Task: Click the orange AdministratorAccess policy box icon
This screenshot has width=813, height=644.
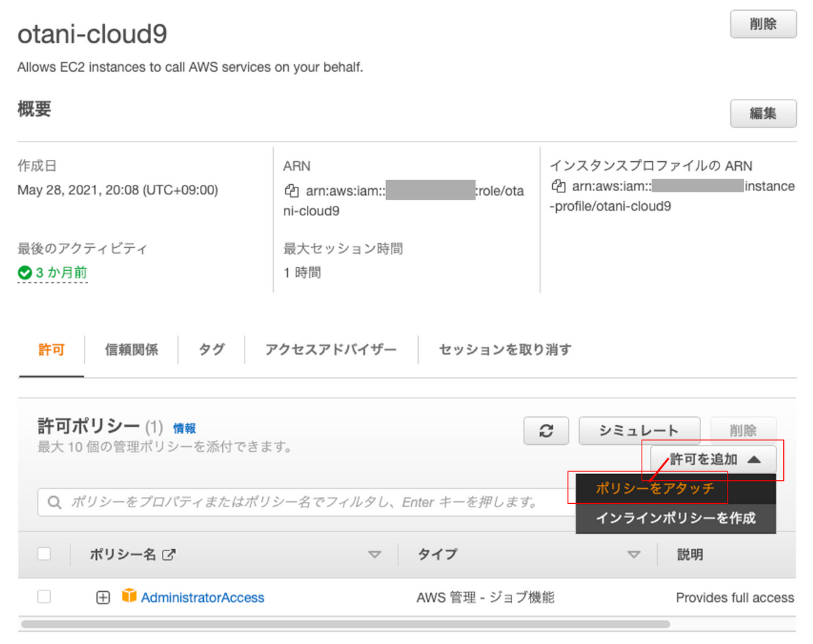Action: (129, 597)
